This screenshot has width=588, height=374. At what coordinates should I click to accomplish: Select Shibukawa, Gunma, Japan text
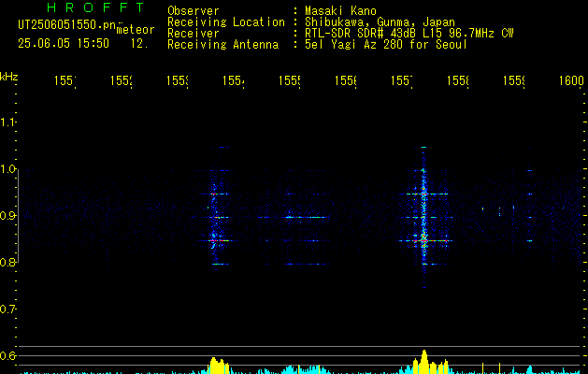click(380, 22)
